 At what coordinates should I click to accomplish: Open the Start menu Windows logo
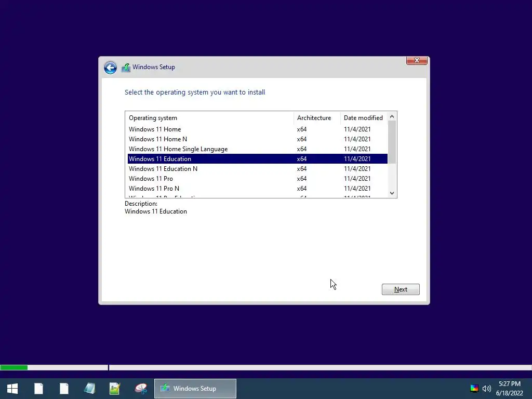(x=12, y=389)
